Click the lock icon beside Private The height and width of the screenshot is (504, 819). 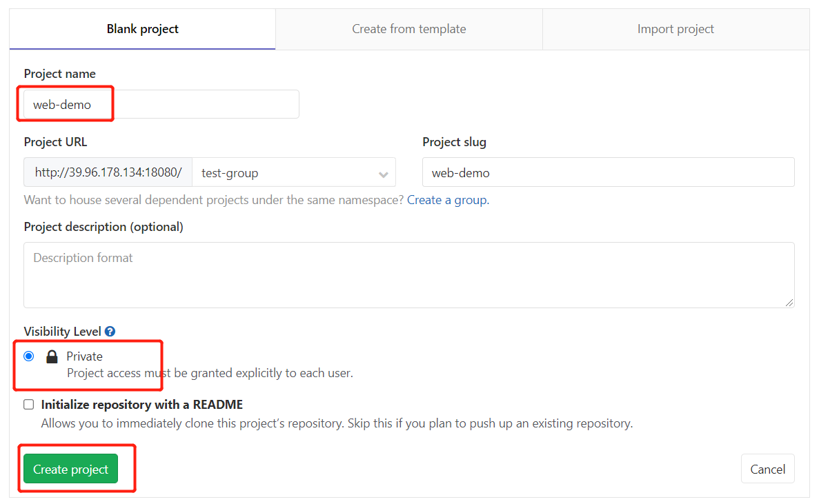pyautogui.click(x=52, y=356)
